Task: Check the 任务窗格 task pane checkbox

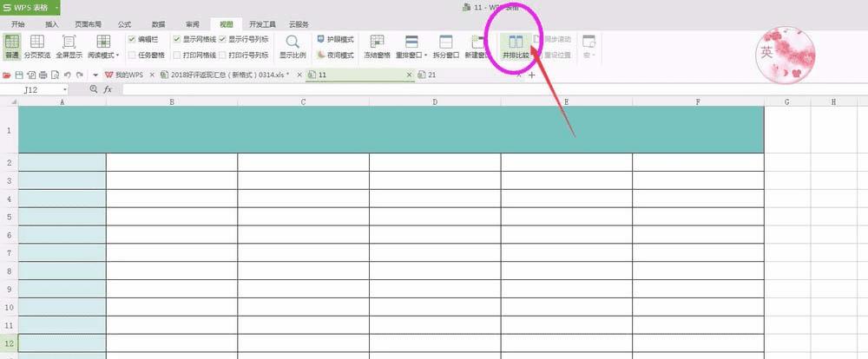Action: (x=132, y=55)
